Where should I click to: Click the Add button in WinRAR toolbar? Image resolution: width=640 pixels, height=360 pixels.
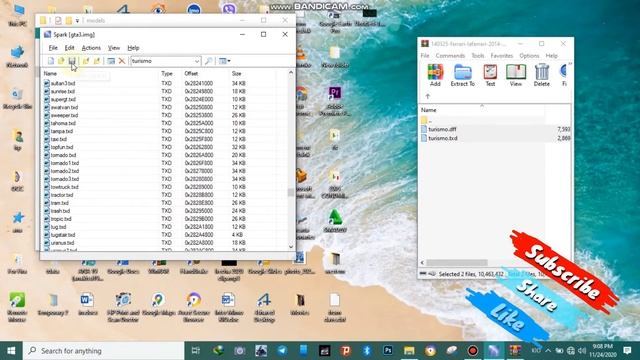point(435,75)
